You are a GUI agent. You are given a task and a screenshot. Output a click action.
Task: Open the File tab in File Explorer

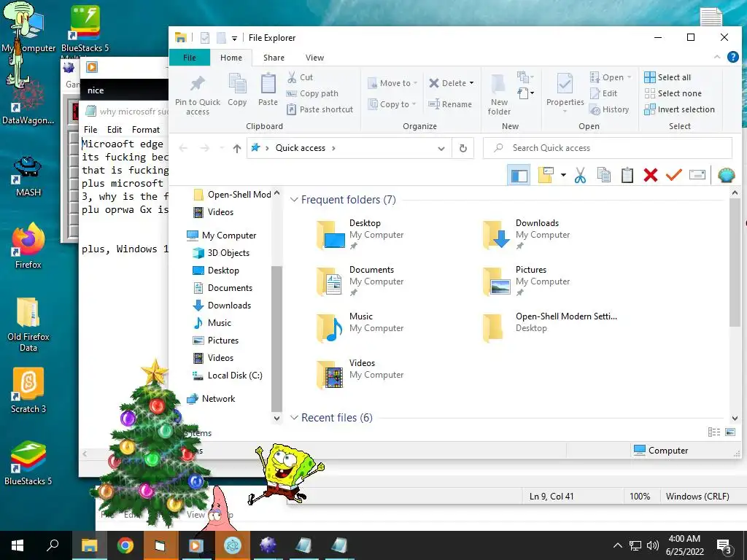[x=190, y=58]
